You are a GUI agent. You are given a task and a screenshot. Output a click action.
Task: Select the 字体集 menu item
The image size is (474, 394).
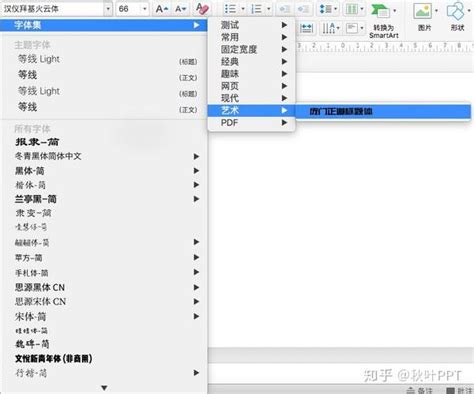(104, 25)
